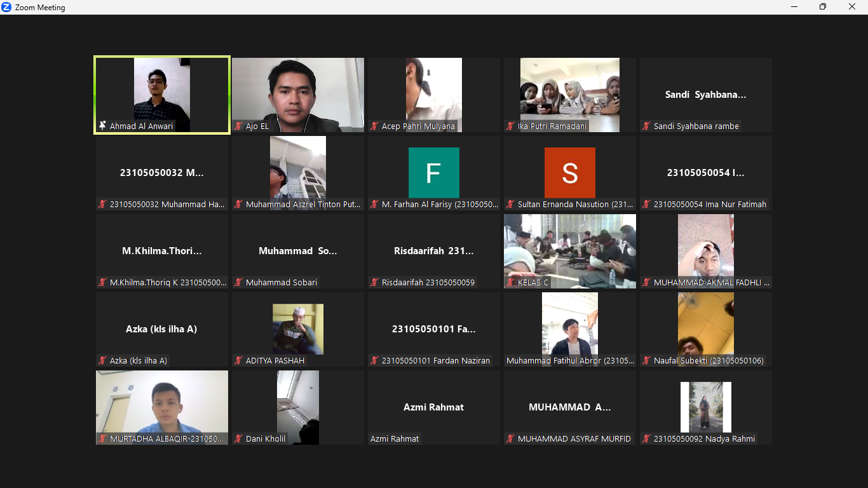
Task: Click Muhammad Sobari's muted mic icon
Action: point(239,282)
